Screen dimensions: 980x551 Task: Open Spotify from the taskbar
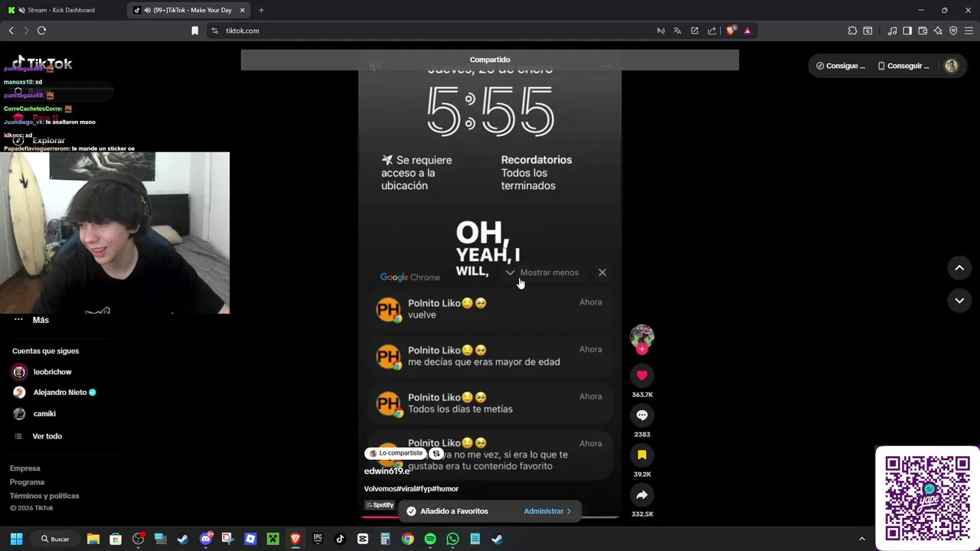pyautogui.click(x=430, y=539)
